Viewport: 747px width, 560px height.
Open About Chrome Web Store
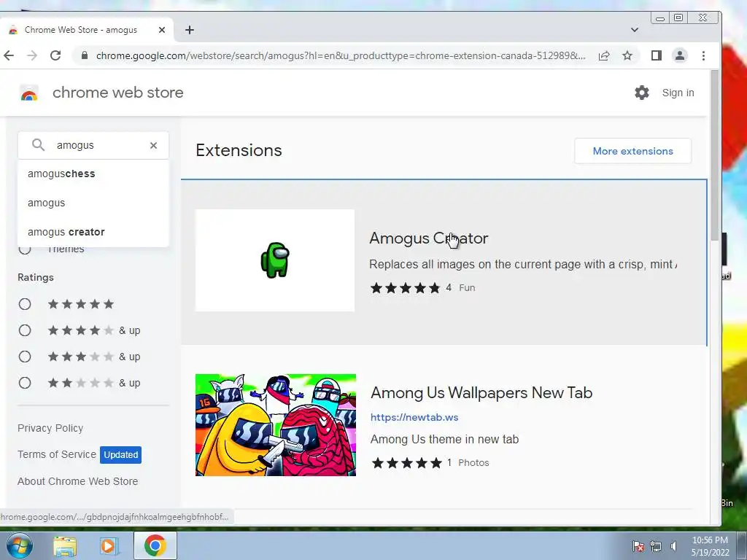pos(77,481)
